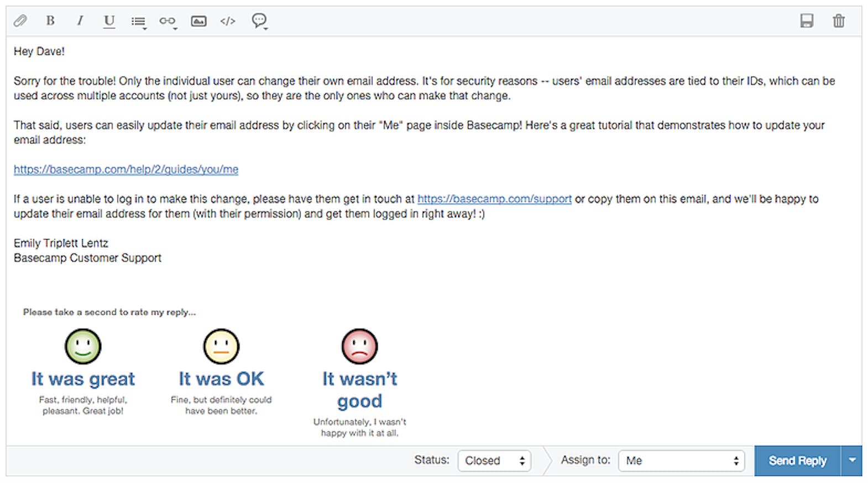Expand the Send Reply arrow options

coord(852,460)
